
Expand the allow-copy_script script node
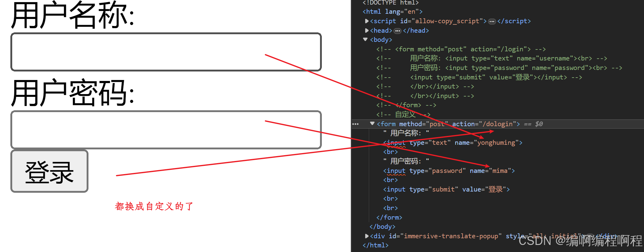(367, 21)
